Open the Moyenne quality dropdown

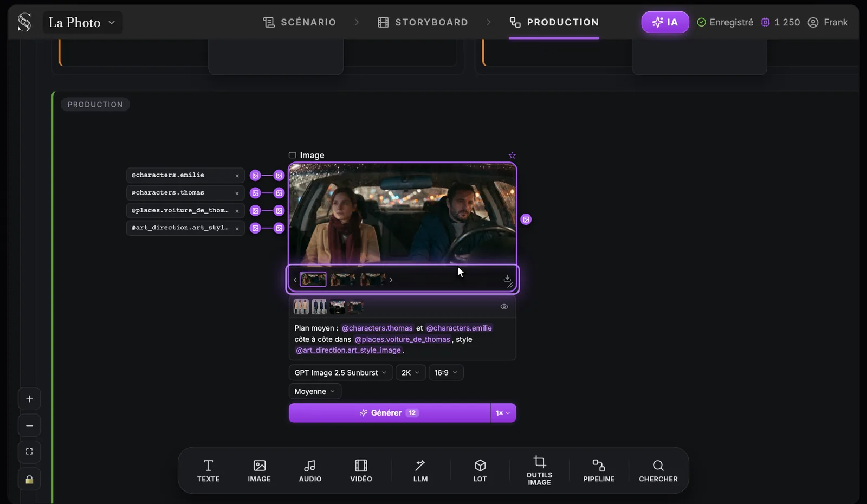[315, 391]
